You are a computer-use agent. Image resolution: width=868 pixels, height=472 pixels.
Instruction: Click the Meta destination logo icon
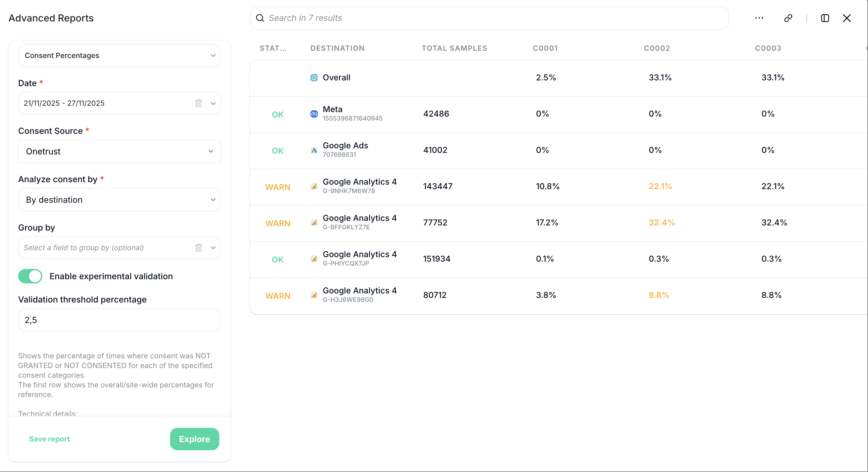click(314, 114)
